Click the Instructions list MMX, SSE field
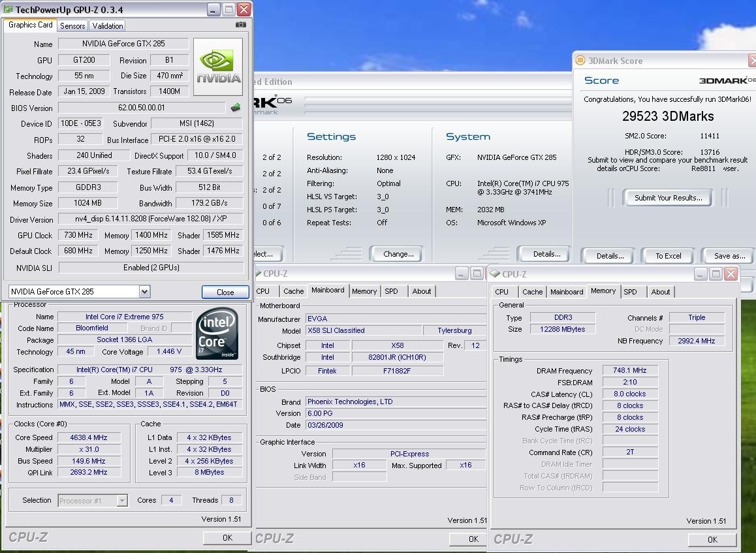Screen dimensions: 756x553 coord(149,405)
